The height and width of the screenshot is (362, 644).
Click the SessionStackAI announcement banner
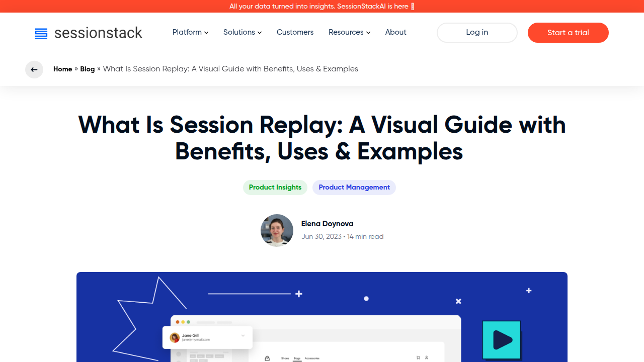tap(322, 6)
